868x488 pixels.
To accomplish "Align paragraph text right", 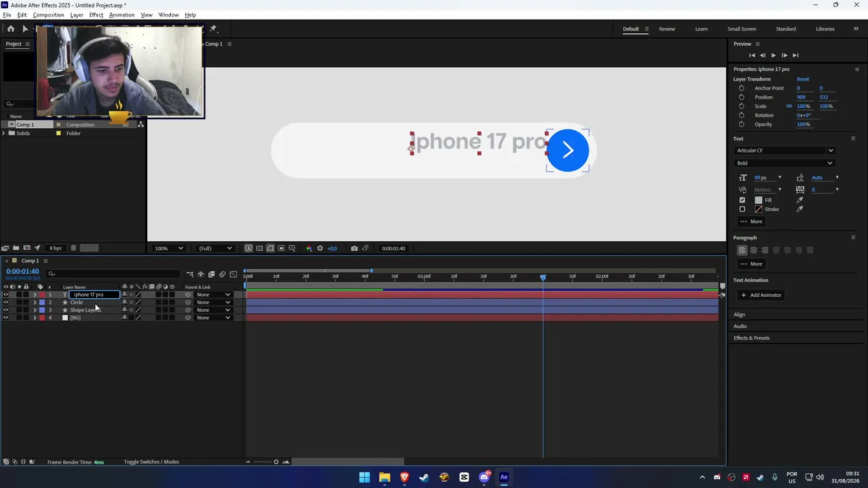I will [x=765, y=250].
